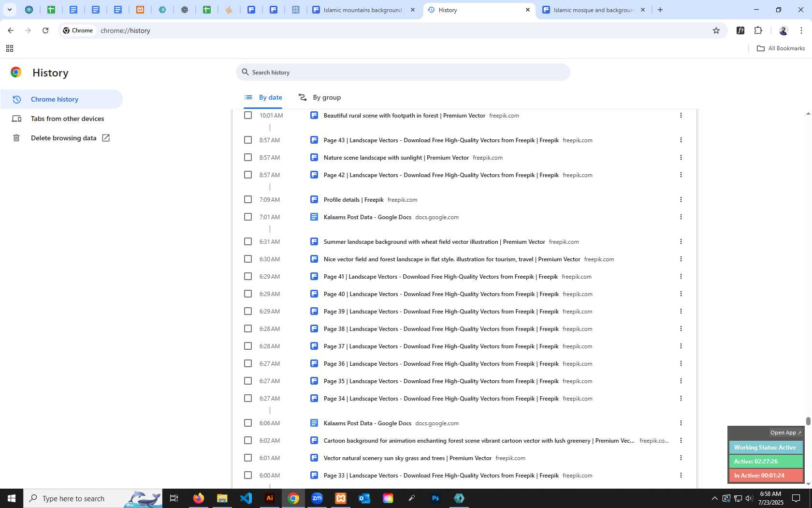812x508 pixels.
Task: Check the Page 41 Landscape Vectors checkbox
Action: (248, 276)
